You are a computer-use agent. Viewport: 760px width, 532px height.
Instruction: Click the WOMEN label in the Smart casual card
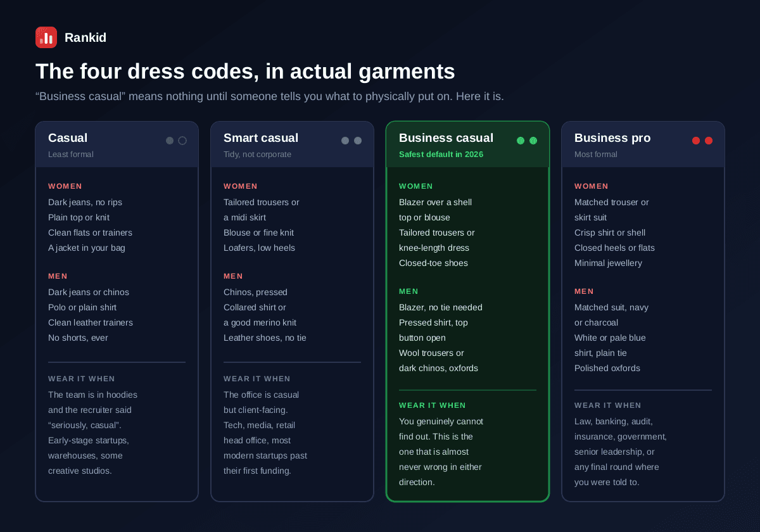pyautogui.click(x=241, y=186)
